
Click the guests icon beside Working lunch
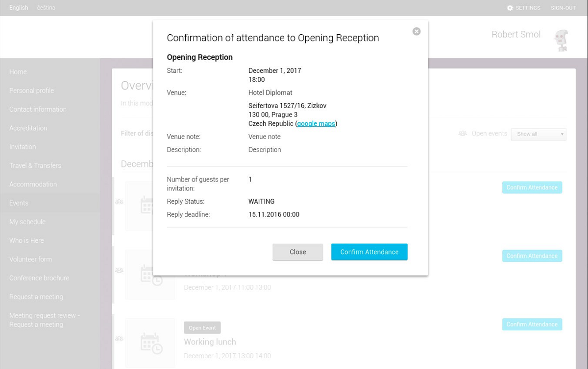pyautogui.click(x=119, y=339)
